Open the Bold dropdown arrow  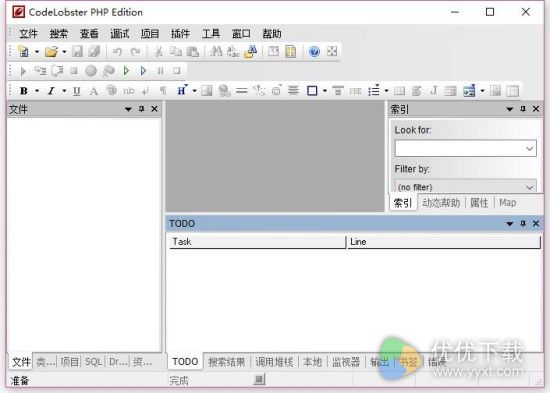(x=36, y=91)
